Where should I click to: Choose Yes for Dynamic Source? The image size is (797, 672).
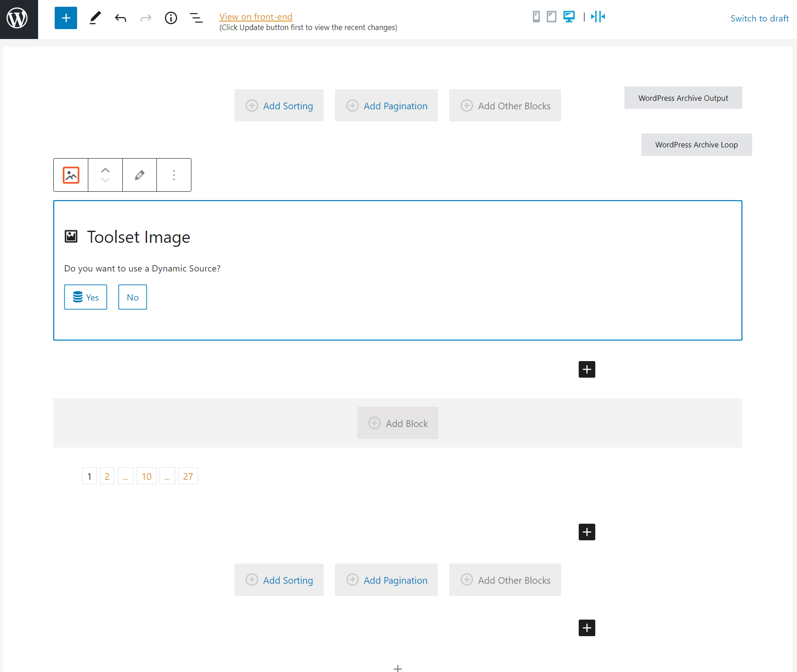click(86, 297)
